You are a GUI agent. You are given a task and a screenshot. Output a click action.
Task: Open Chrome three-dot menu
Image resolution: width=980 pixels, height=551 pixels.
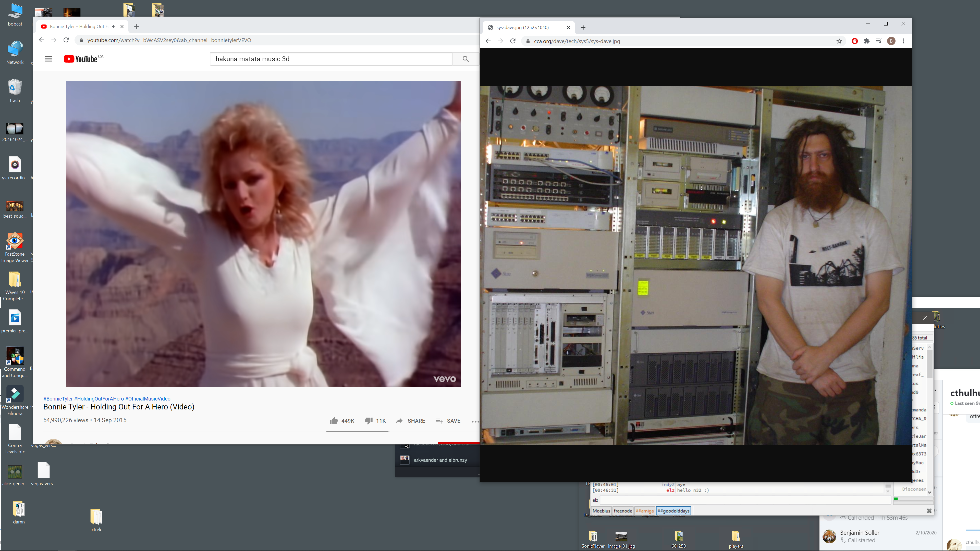coord(903,41)
